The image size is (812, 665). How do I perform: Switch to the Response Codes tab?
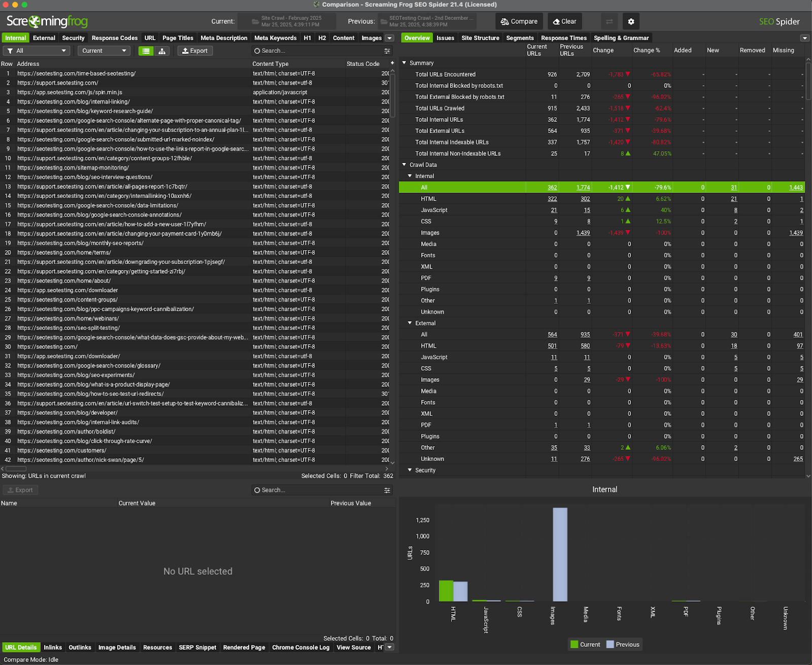(x=114, y=38)
